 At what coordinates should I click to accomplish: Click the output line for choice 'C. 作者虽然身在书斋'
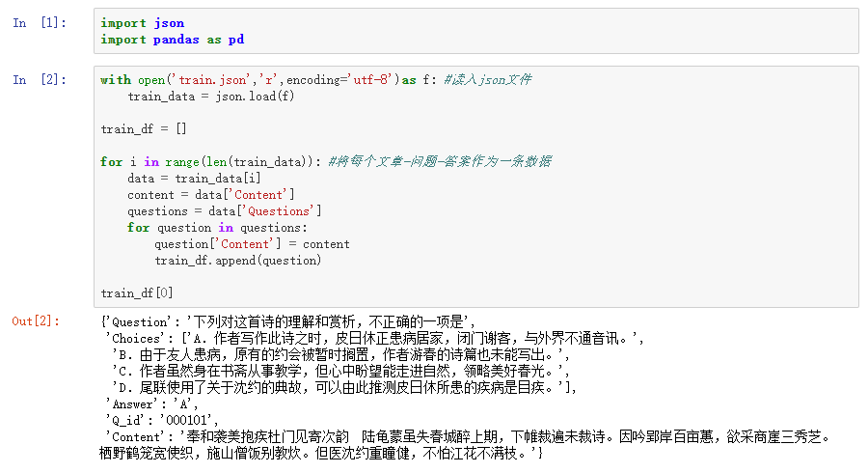coord(340,371)
